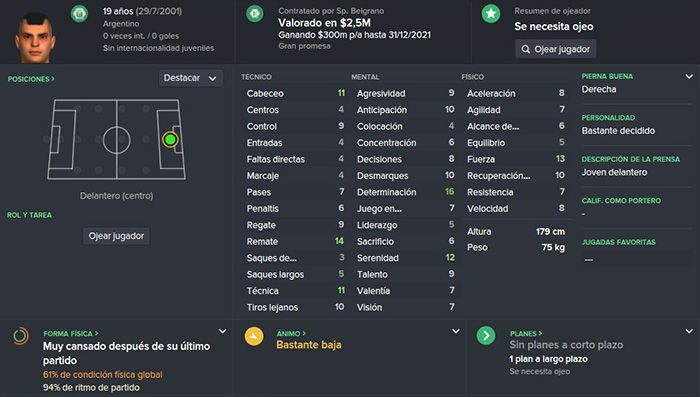This screenshot has width=700, height=397.
Task: Click the magnifier icon in Ojear jugador
Action: tap(526, 49)
